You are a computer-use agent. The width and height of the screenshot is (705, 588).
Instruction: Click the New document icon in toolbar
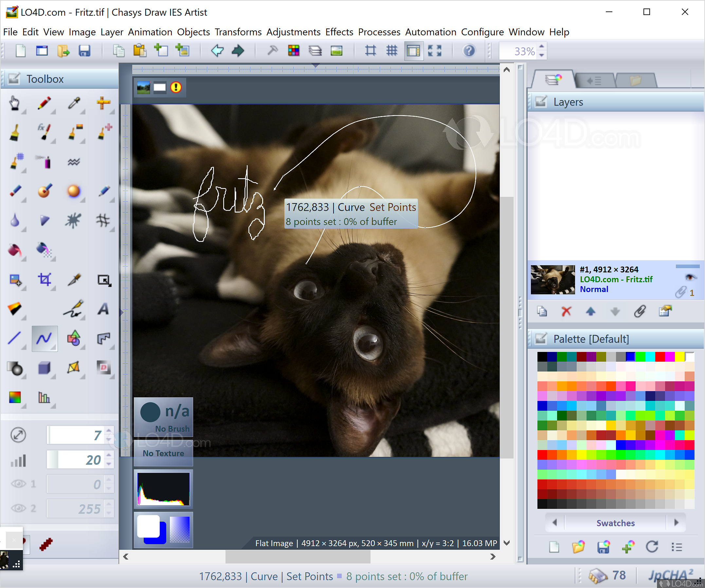point(21,51)
